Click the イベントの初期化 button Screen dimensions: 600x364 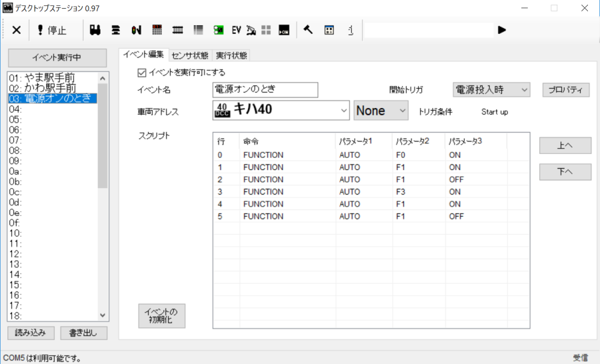[161, 316]
